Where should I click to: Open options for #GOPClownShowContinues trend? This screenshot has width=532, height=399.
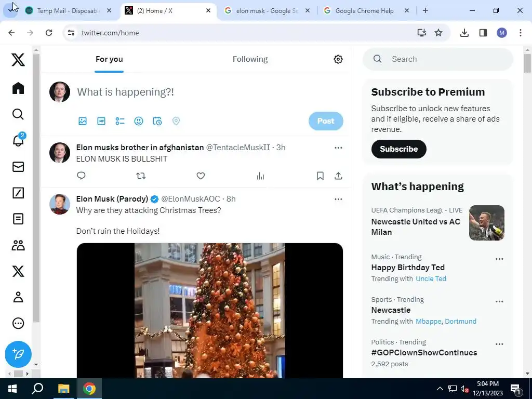[x=499, y=344]
